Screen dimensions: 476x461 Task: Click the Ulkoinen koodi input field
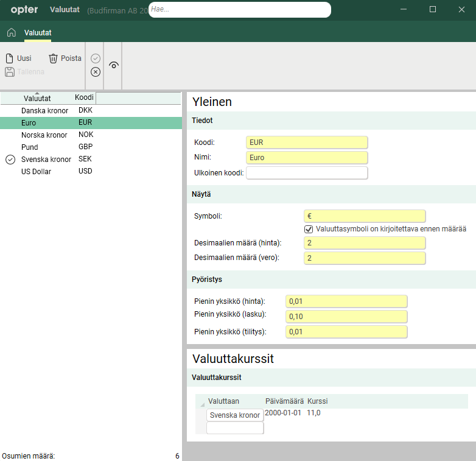[307, 173]
